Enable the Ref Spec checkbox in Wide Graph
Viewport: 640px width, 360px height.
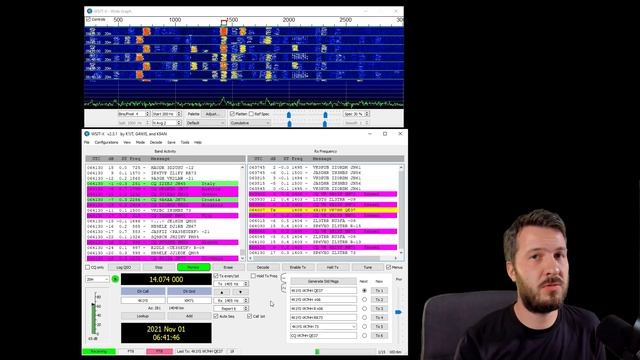pos(251,114)
